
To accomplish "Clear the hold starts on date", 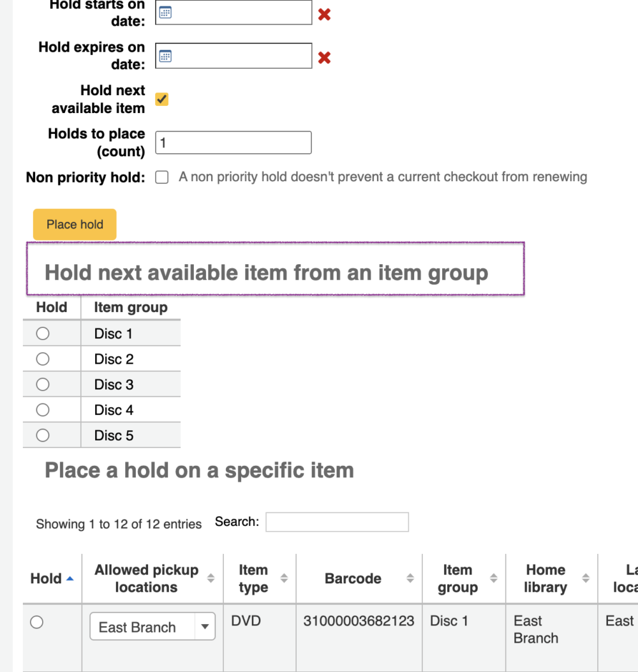I will point(324,14).
